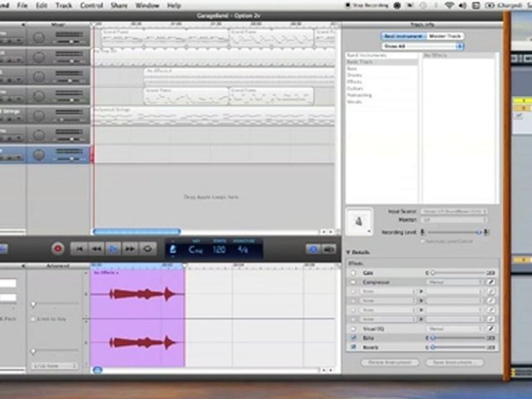Open the Window menu
532x399 pixels.
pos(147,6)
